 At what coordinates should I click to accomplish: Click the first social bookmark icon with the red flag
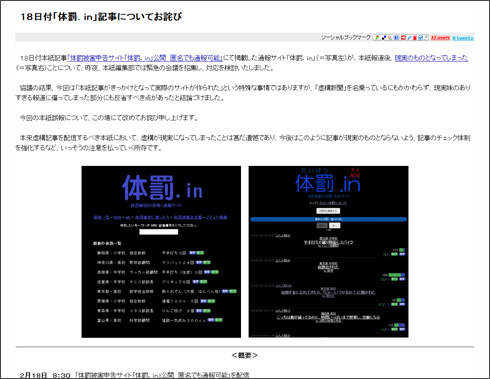tap(377, 38)
